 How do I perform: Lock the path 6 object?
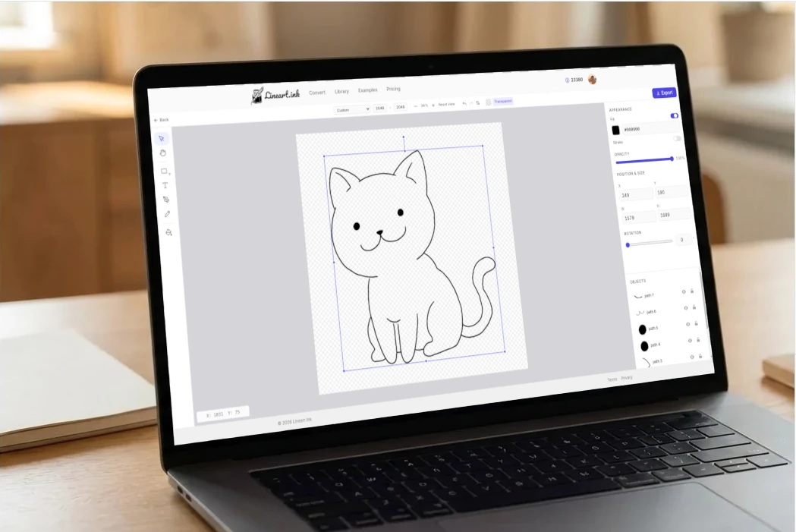tap(694, 307)
